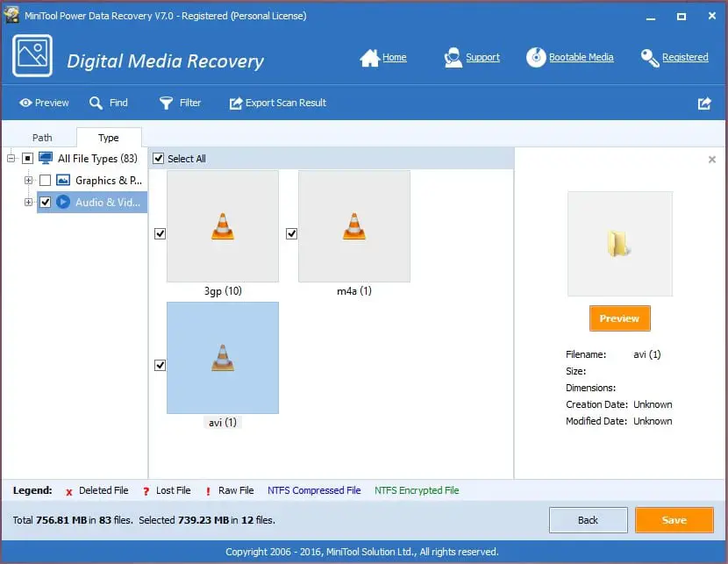Click the '3gp (10)' label text
The image size is (728, 564).
[223, 291]
